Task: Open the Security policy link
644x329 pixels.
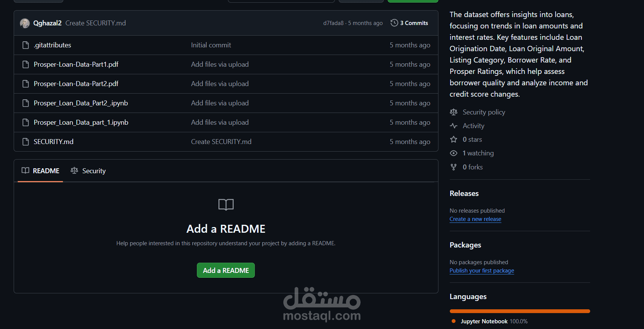Action: tap(484, 112)
